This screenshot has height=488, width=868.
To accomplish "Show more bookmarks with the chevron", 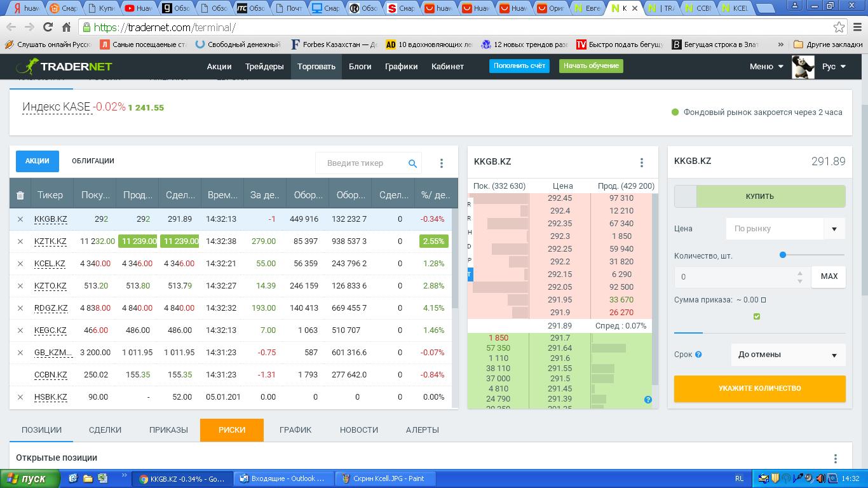I will [x=780, y=44].
